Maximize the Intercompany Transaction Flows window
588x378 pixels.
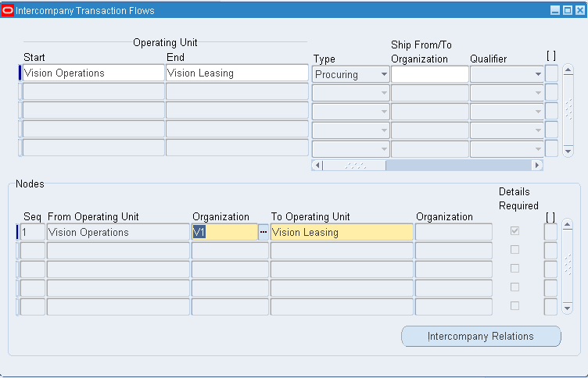pyautogui.click(x=568, y=10)
